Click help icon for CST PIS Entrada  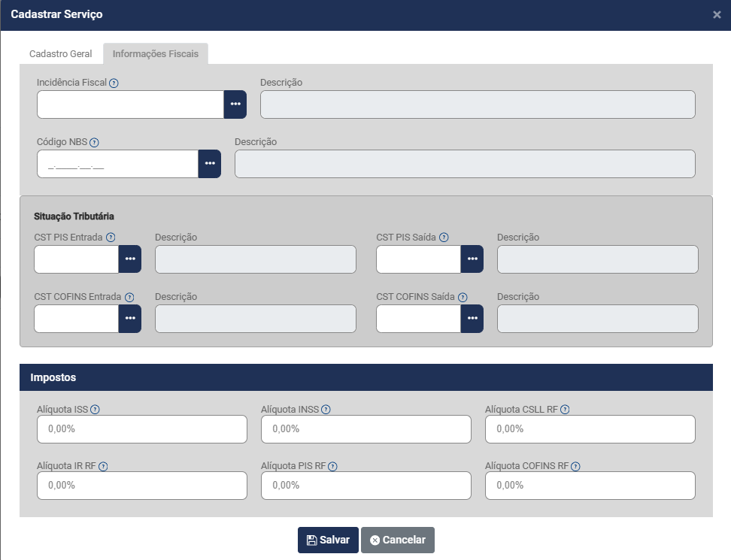coord(111,238)
